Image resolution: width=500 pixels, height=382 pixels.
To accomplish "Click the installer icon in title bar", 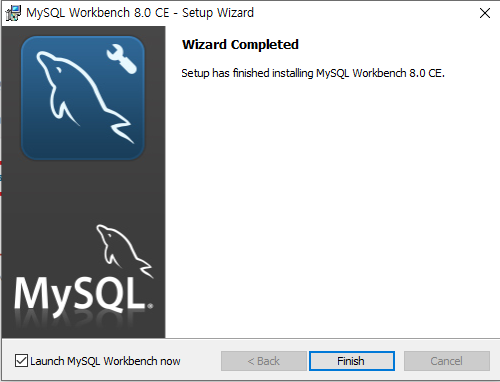I will click(13, 13).
